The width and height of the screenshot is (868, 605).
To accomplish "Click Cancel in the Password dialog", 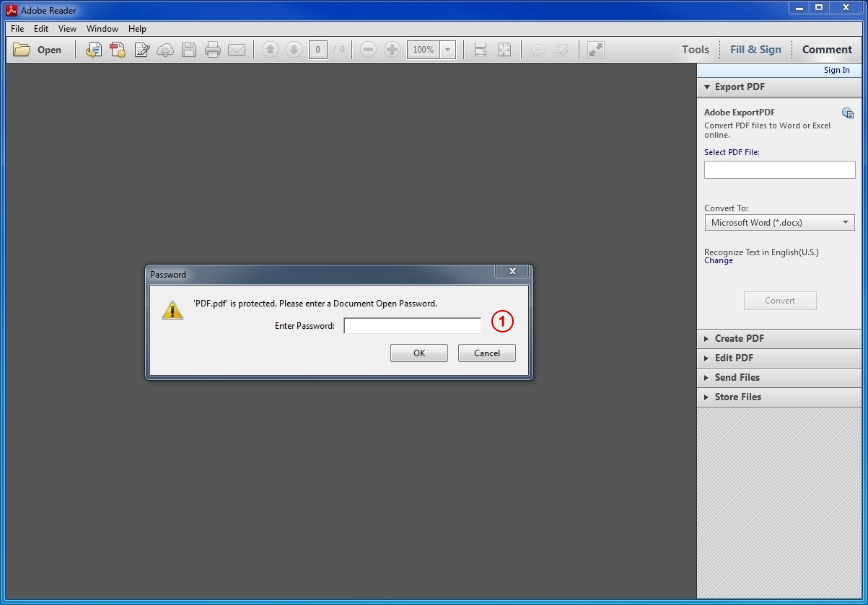I will click(x=487, y=353).
